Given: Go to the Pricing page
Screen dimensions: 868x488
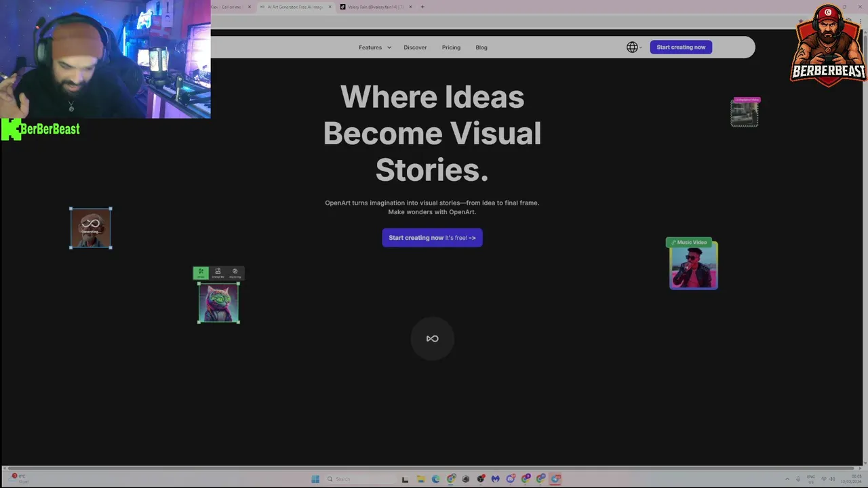Looking at the screenshot, I should pyautogui.click(x=451, y=47).
